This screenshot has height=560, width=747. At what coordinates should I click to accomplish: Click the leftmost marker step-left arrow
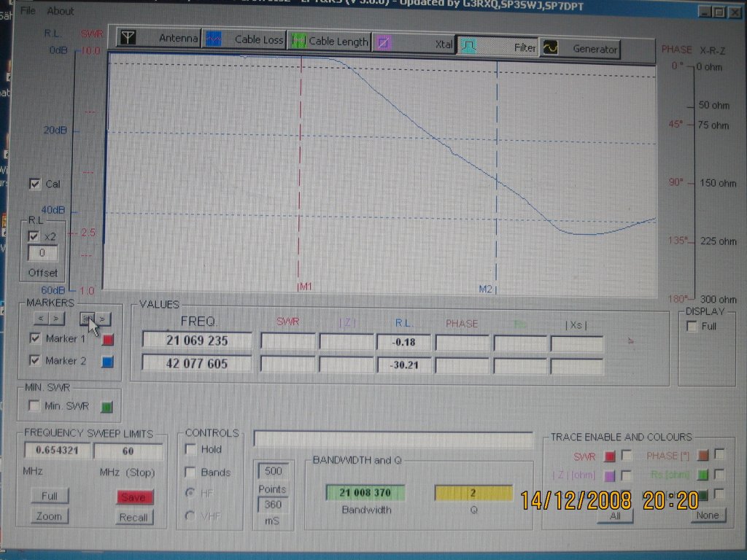pos(40,318)
